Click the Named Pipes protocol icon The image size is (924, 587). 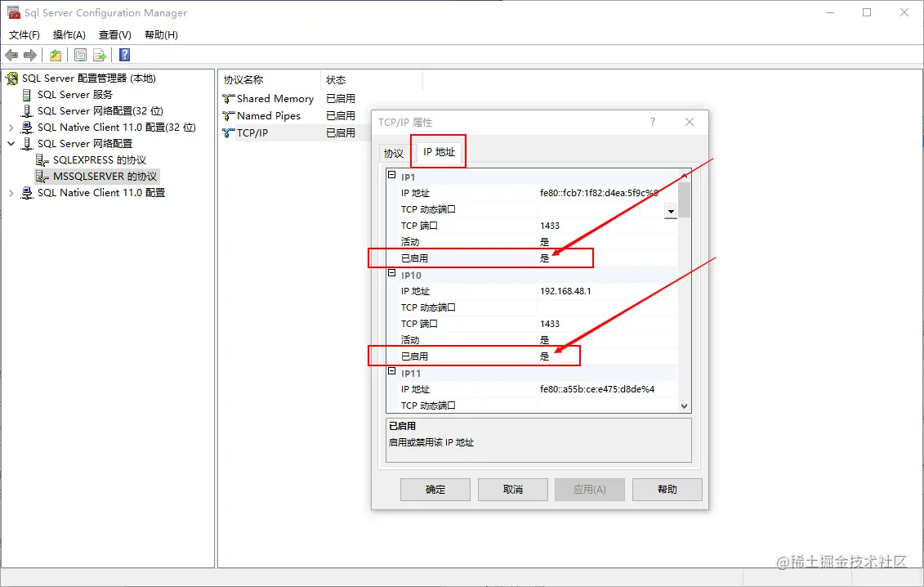coord(229,115)
